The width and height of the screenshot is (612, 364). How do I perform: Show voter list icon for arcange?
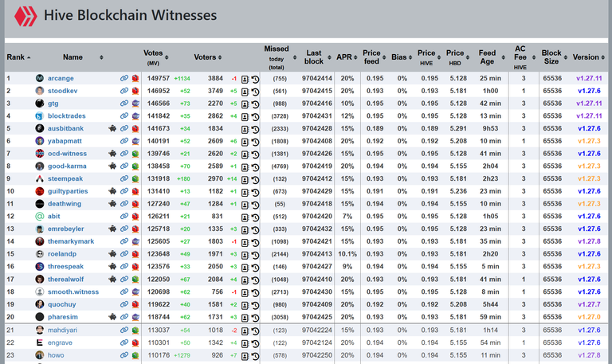pyautogui.click(x=245, y=79)
